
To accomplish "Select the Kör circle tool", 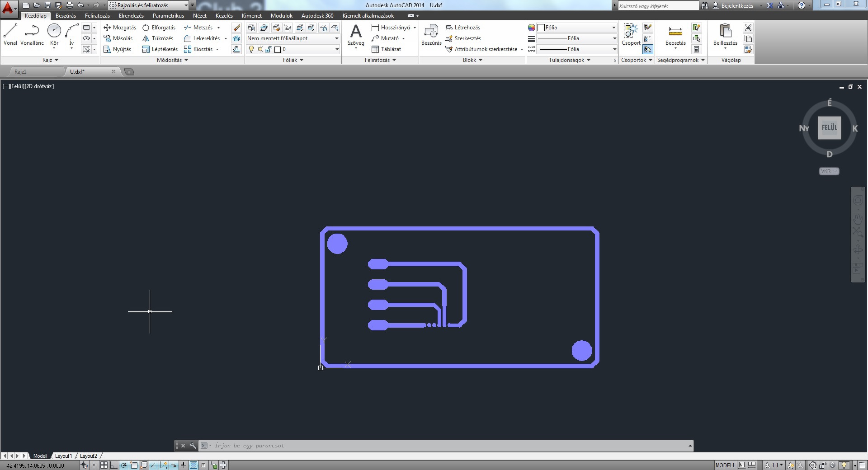I will coord(54,35).
